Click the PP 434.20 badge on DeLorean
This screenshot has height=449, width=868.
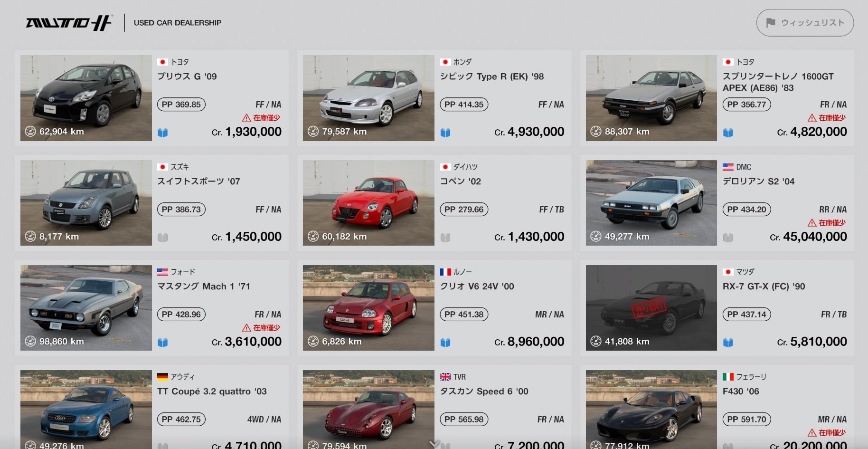pos(747,210)
